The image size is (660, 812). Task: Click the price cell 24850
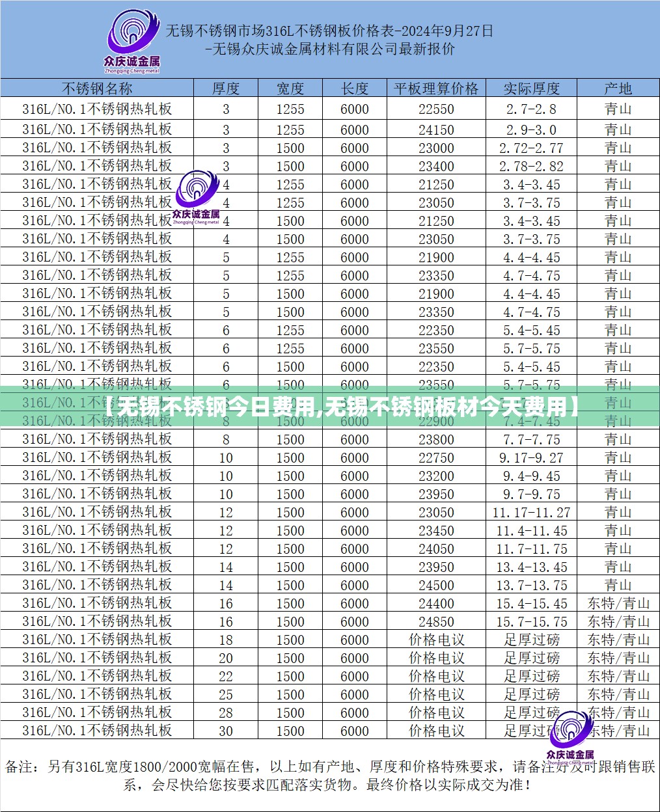point(436,621)
